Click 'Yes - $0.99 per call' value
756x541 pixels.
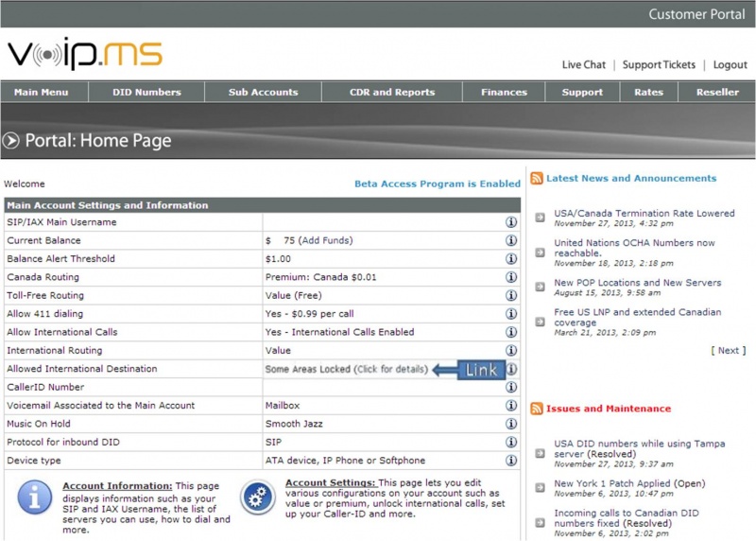309,314
